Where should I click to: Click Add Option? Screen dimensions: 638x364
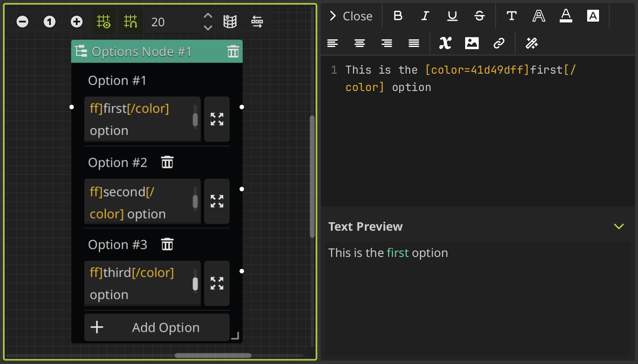(x=156, y=327)
